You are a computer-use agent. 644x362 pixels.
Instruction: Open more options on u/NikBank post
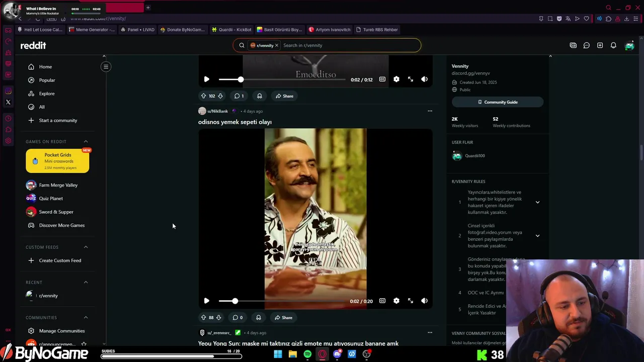click(x=430, y=111)
